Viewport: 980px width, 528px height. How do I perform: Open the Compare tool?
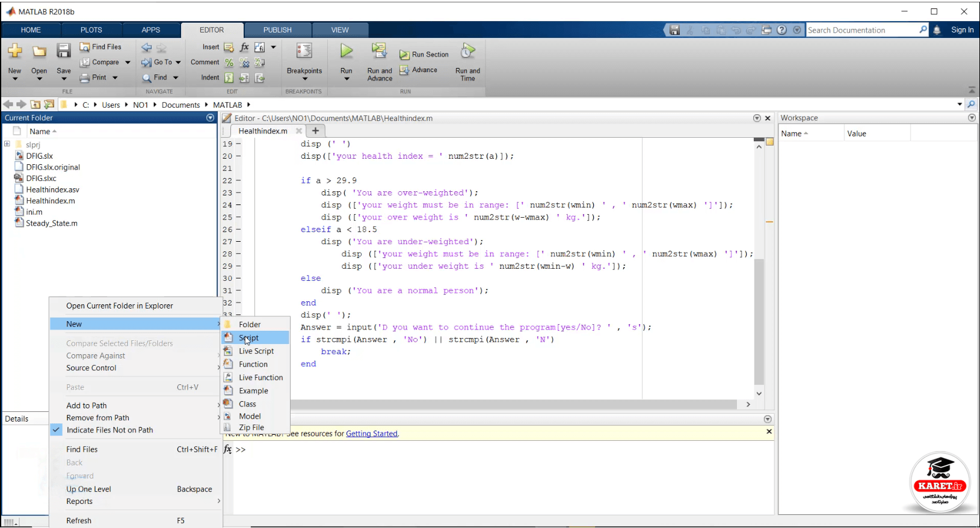(100, 62)
